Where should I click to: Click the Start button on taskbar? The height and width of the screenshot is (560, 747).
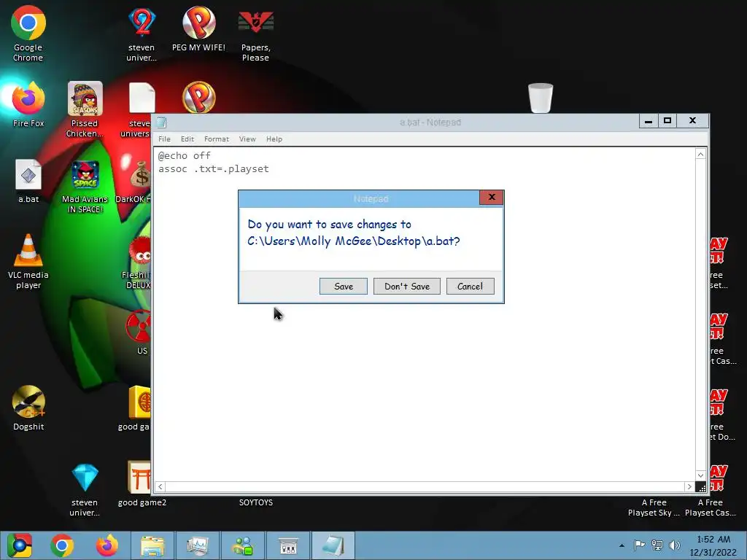(20, 545)
